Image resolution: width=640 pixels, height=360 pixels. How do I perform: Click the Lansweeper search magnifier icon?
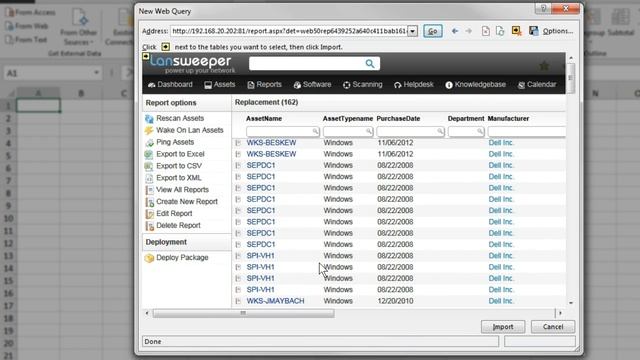click(370, 63)
